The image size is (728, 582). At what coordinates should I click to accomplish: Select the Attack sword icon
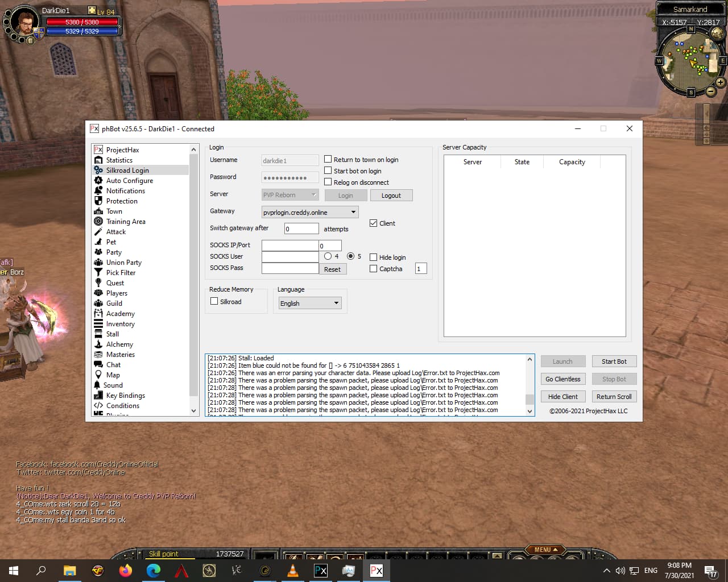click(98, 232)
